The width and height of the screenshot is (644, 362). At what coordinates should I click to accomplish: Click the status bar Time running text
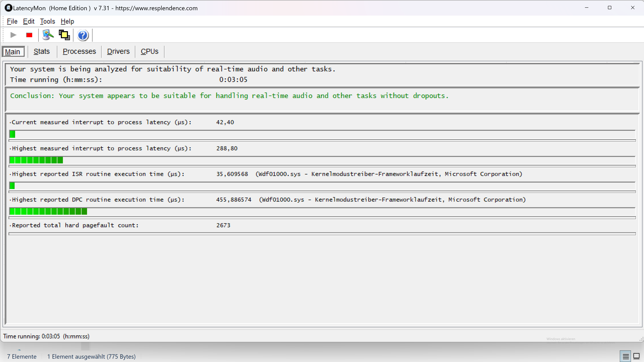[x=46, y=336]
